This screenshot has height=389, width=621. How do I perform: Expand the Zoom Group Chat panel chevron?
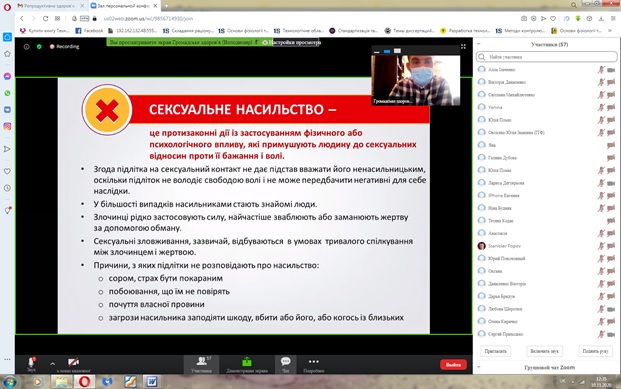(478, 367)
